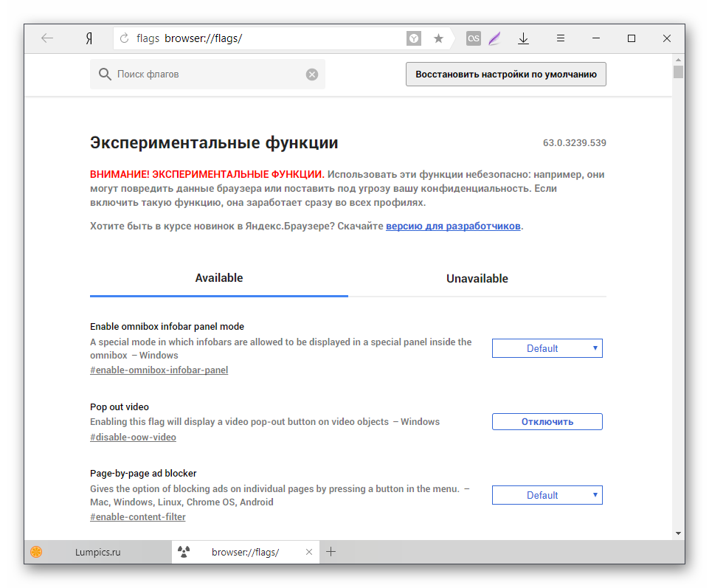Open the Last.fm extension icon

[474, 38]
